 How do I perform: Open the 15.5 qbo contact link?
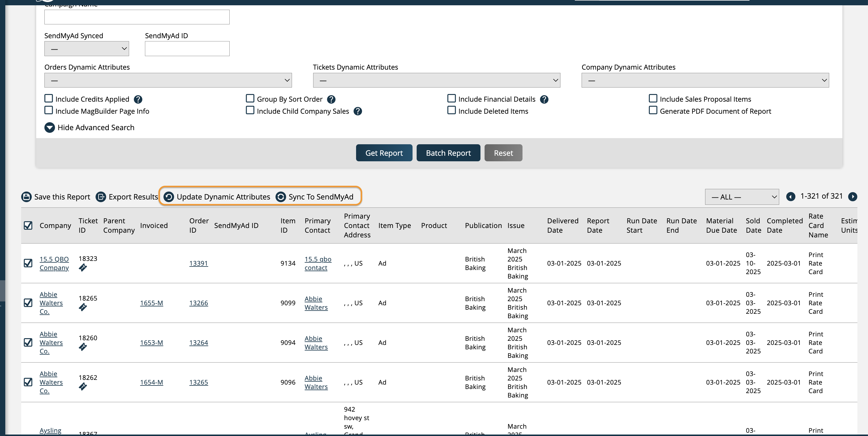tap(318, 264)
